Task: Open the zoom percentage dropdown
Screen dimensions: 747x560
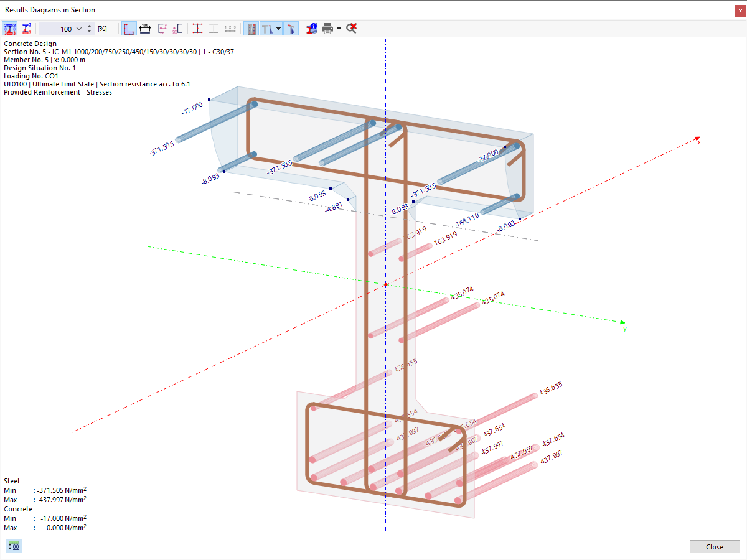Action: click(x=78, y=29)
